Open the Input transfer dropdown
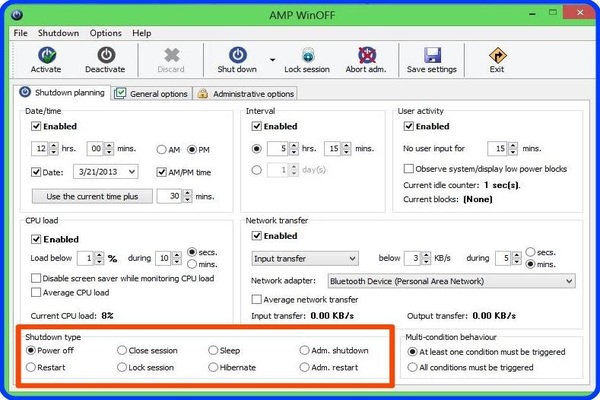Image resolution: width=600 pixels, height=400 pixels. [x=305, y=259]
